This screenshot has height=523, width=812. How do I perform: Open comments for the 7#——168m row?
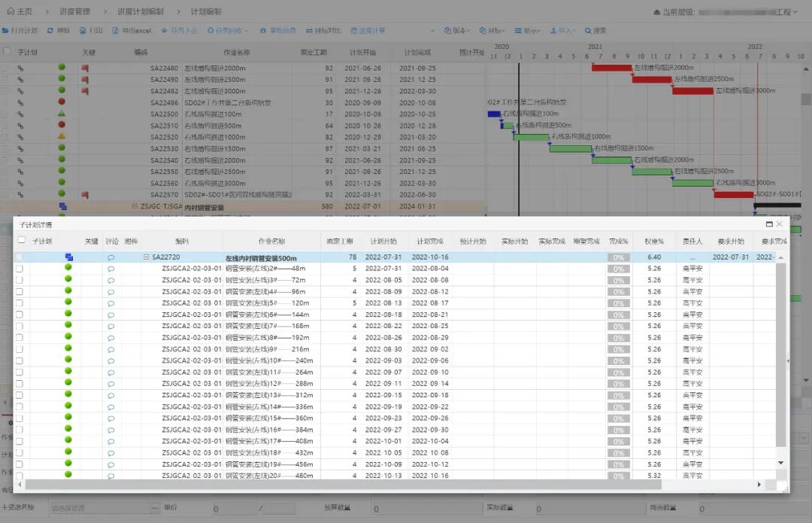[111, 327]
